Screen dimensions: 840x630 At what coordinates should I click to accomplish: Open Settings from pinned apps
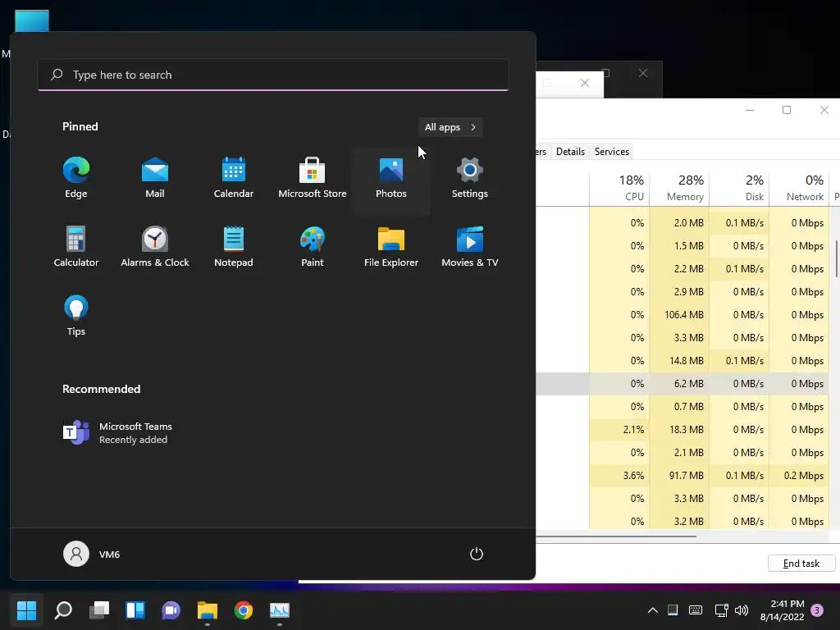[470, 178]
